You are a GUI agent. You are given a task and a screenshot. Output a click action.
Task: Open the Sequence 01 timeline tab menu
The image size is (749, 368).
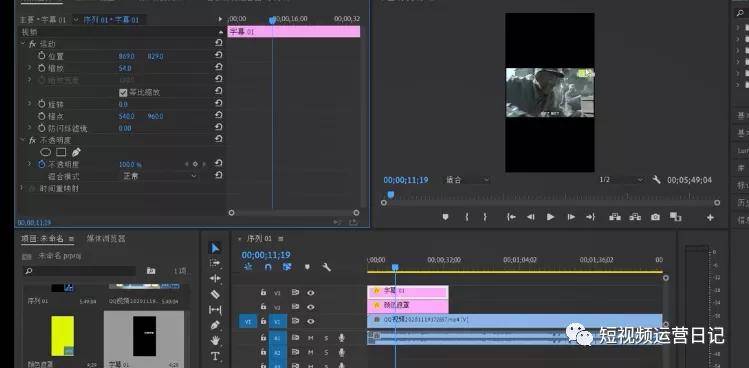click(x=281, y=238)
